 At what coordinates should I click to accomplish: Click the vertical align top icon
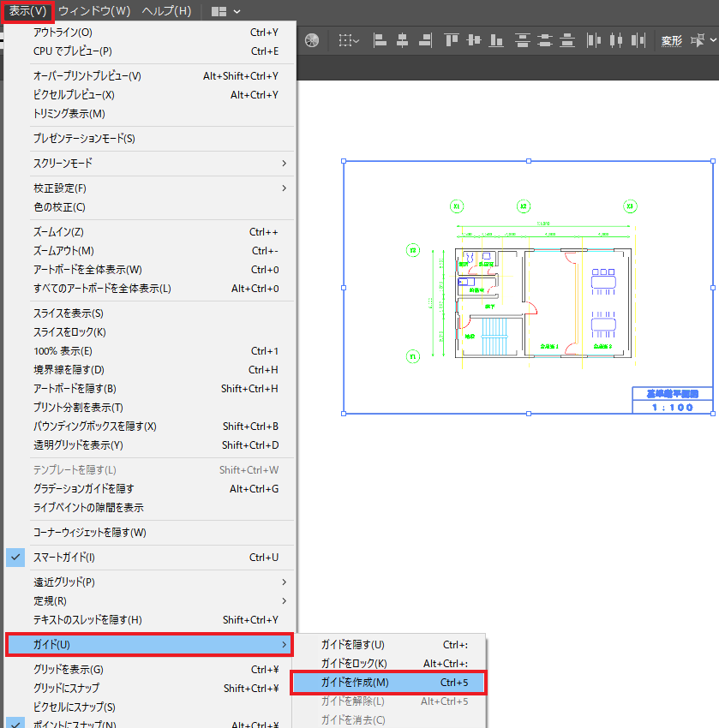pos(451,40)
